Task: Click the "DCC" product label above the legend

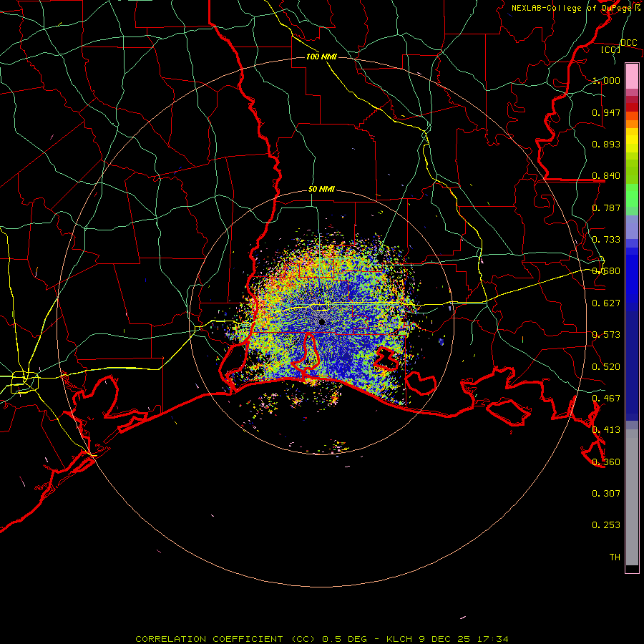Action: pyautogui.click(x=628, y=43)
